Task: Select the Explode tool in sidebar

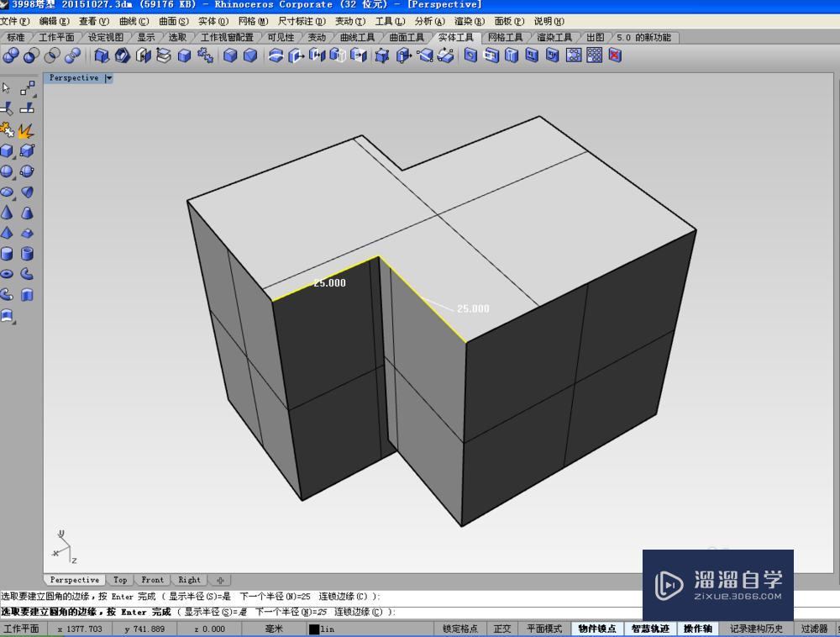Action: (26, 129)
